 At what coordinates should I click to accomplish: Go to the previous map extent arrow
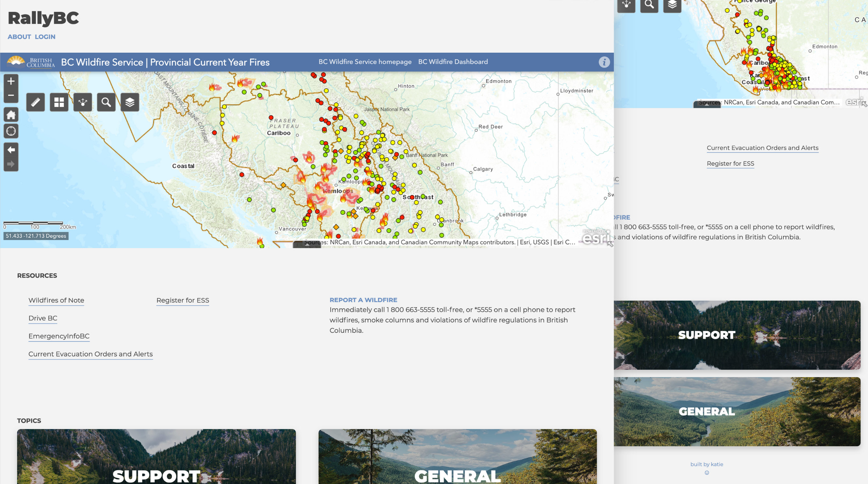pos(11,150)
